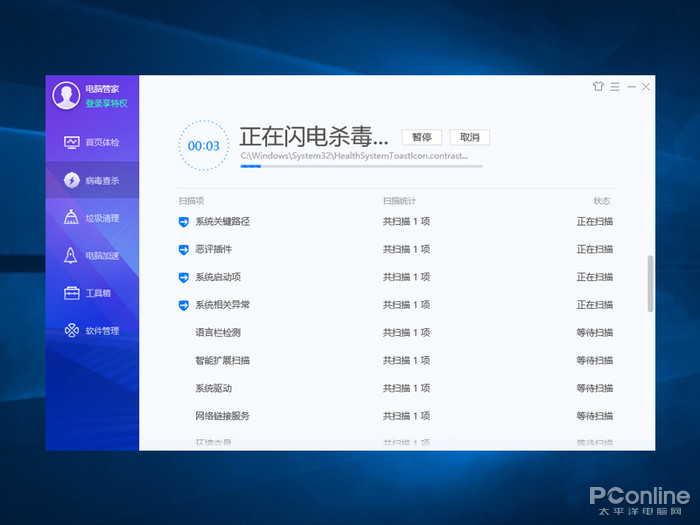
Task: Click shield icon beside 系统启动项
Action: (183, 277)
